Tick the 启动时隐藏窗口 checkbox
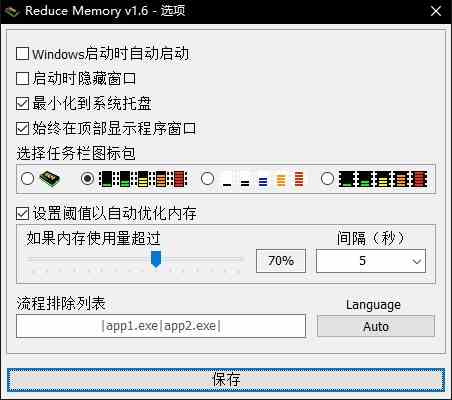Image resolution: width=452 pixels, height=400 pixels. 22,79
